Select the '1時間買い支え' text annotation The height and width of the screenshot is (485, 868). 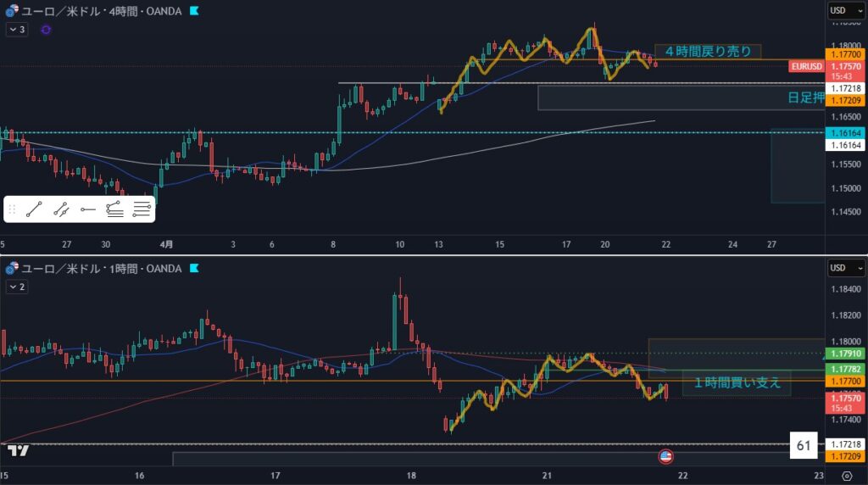pos(737,383)
